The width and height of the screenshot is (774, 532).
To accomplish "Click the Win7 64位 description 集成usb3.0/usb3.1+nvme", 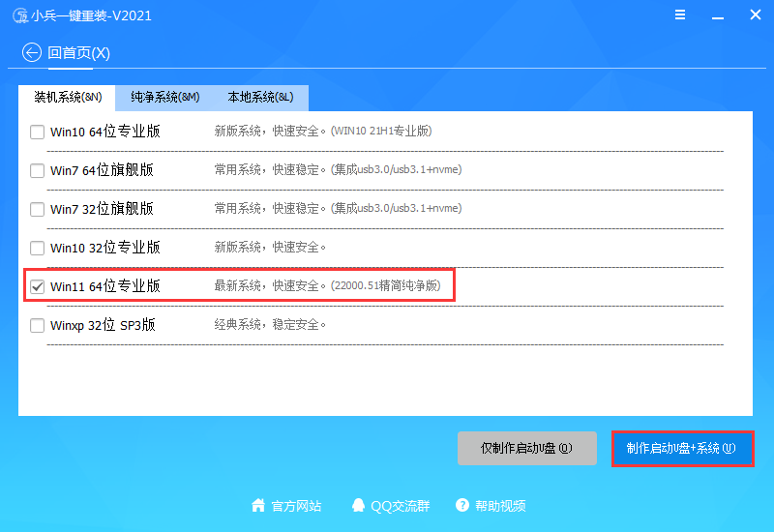I will (x=396, y=169).
